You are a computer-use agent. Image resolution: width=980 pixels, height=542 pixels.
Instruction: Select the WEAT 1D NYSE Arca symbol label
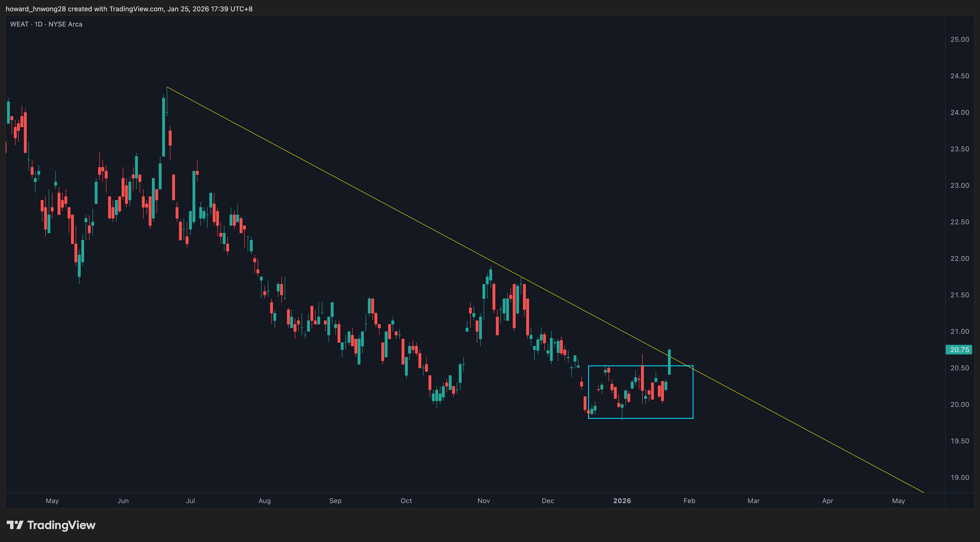click(46, 24)
